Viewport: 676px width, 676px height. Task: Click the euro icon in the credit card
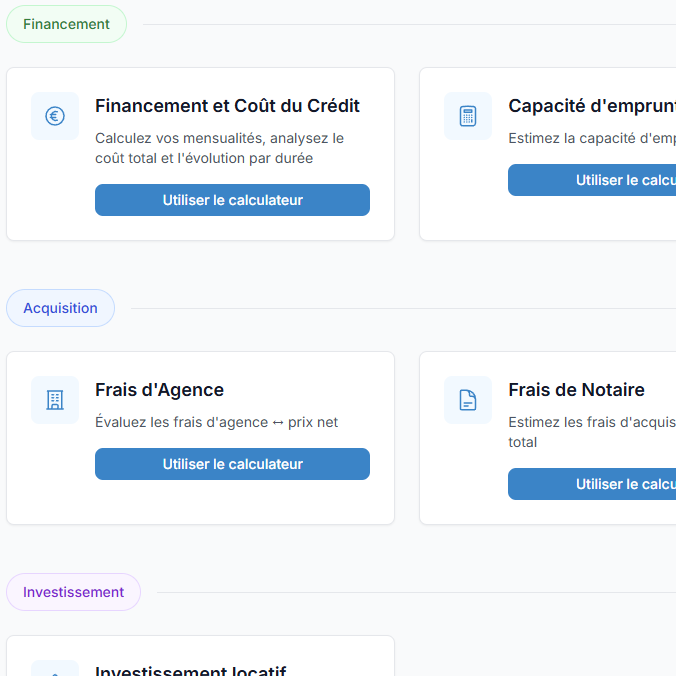55,116
